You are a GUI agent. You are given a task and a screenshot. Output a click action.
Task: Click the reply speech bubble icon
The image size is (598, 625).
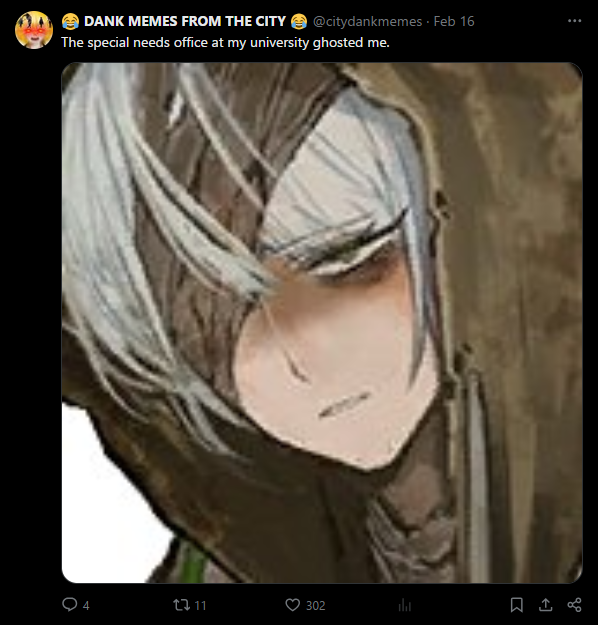pos(69,605)
